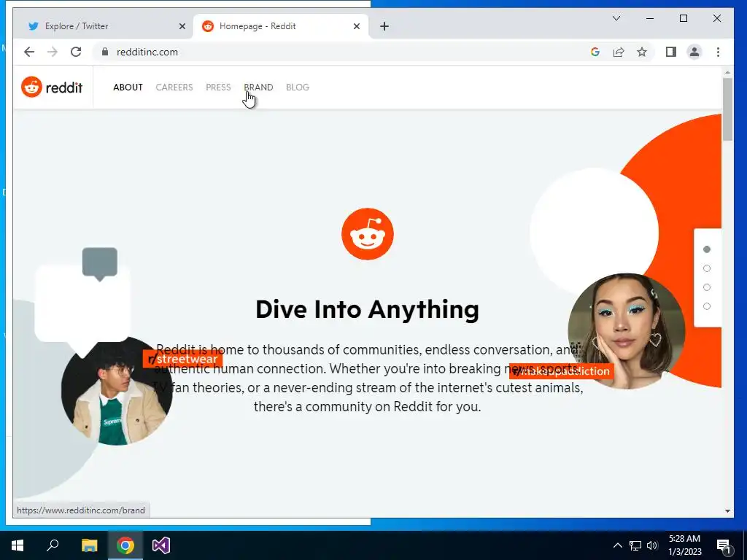Image resolution: width=747 pixels, height=560 pixels.
Task: Launch Visual Studio from the taskbar
Action: coord(161,545)
